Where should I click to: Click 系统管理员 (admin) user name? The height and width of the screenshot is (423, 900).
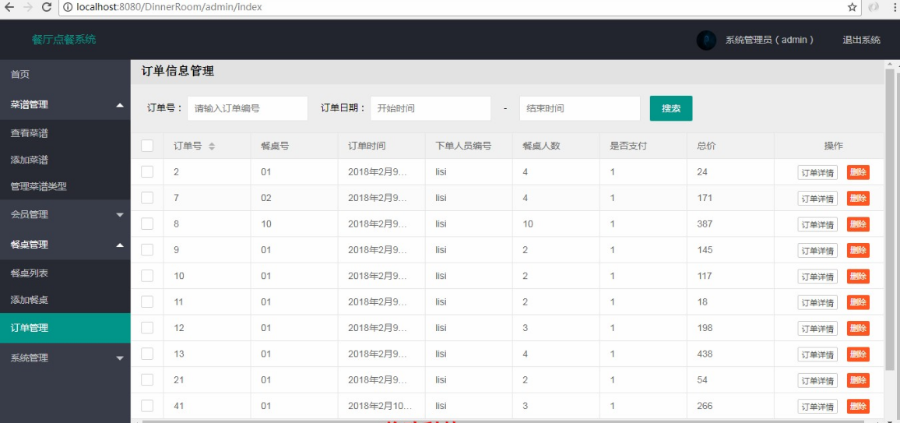click(770, 40)
